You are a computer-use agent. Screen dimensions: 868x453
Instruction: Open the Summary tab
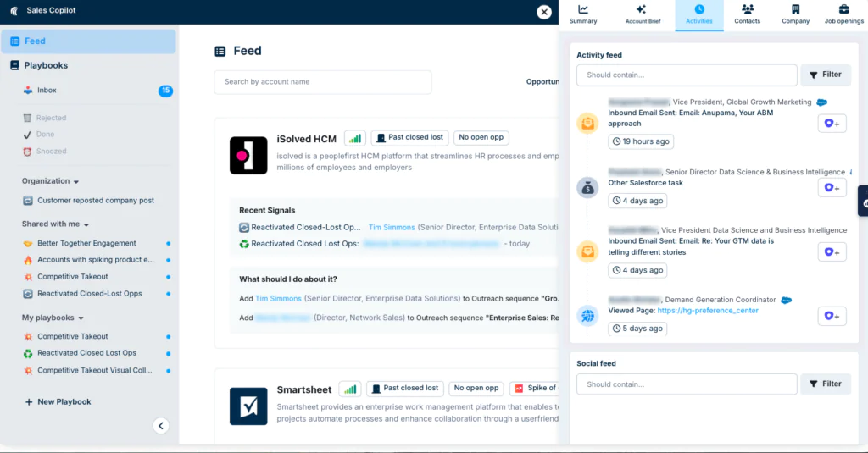583,14
